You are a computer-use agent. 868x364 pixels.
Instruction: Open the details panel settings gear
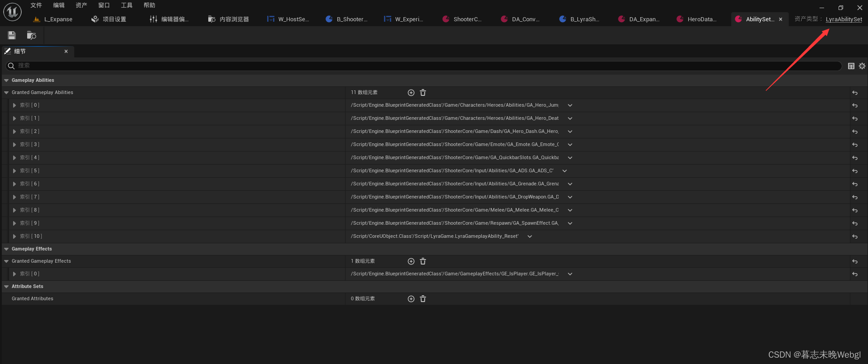click(862, 66)
